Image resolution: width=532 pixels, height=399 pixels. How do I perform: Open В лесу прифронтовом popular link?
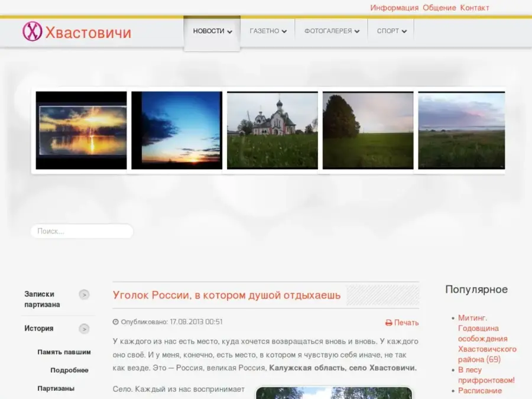click(x=486, y=375)
